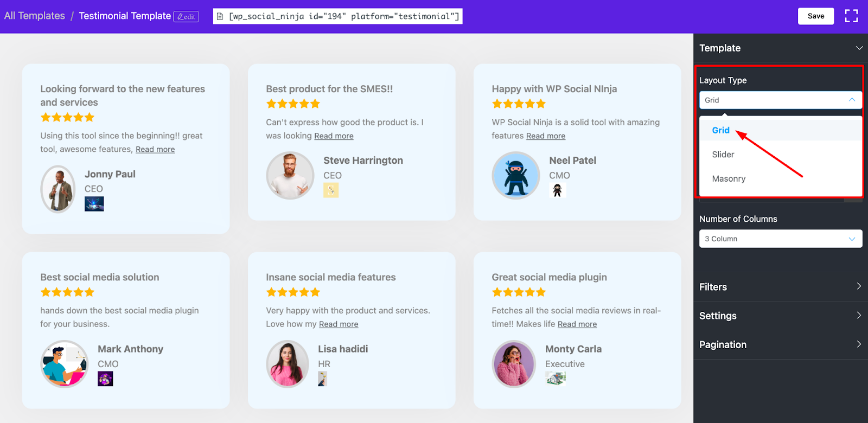Expand the Filters section
The image size is (868, 423).
(x=781, y=287)
